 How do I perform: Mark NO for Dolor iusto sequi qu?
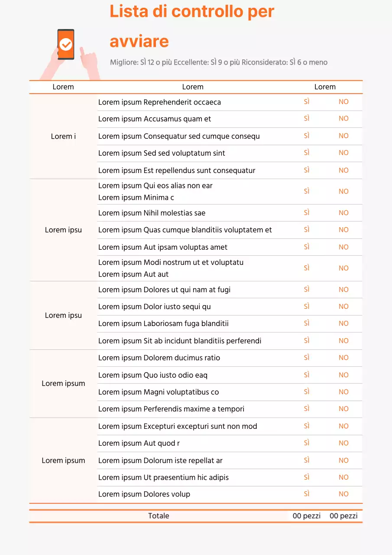tap(343, 307)
